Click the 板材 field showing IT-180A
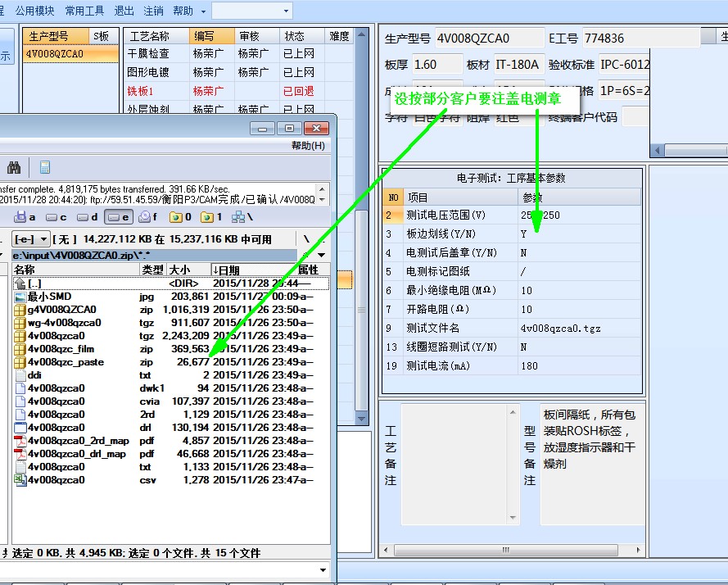728x585 pixels. [518, 65]
